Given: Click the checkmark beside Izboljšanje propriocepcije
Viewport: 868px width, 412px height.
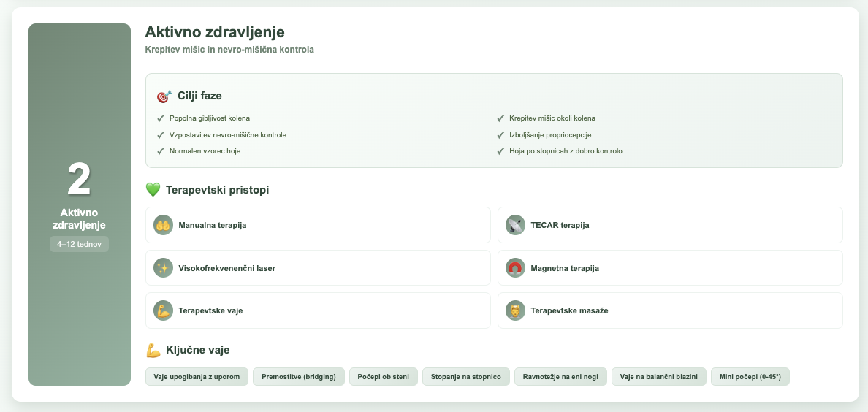Looking at the screenshot, I should pos(500,135).
